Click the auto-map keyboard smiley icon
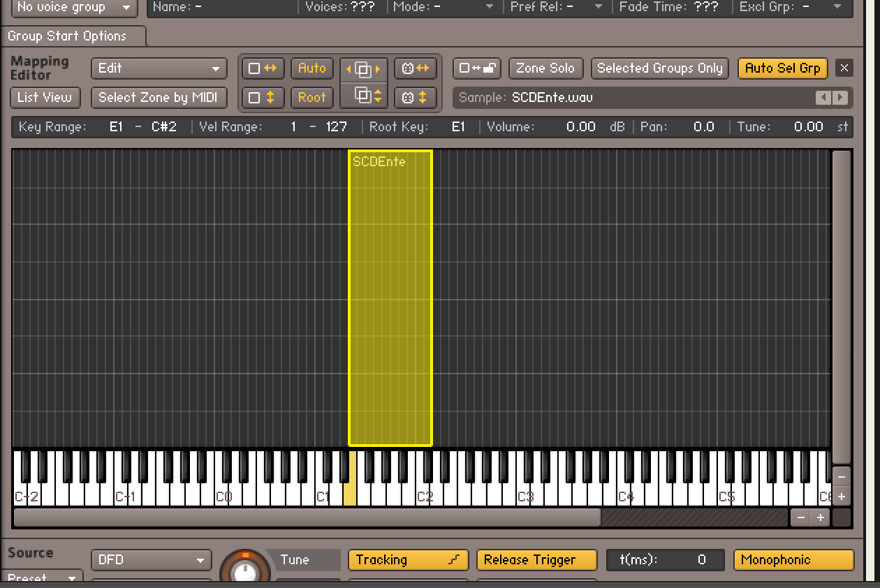The image size is (880, 588). click(415, 68)
